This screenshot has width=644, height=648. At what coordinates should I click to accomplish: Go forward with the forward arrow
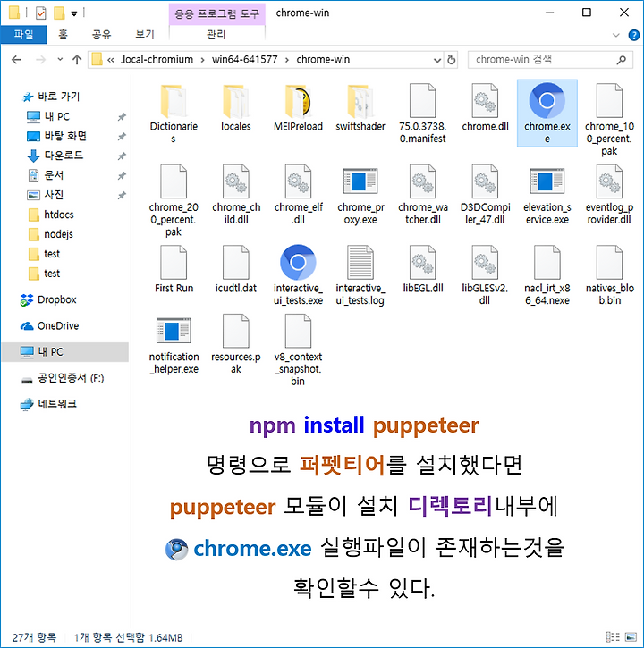(40, 60)
